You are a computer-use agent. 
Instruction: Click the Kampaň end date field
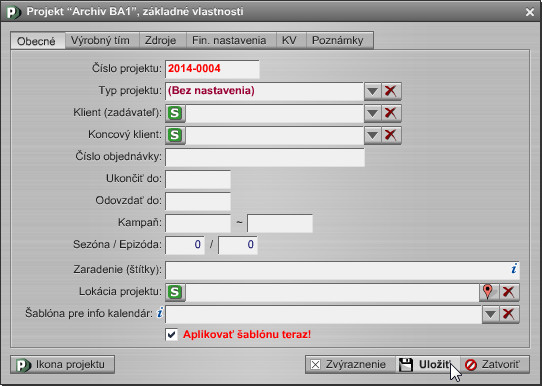(280, 223)
